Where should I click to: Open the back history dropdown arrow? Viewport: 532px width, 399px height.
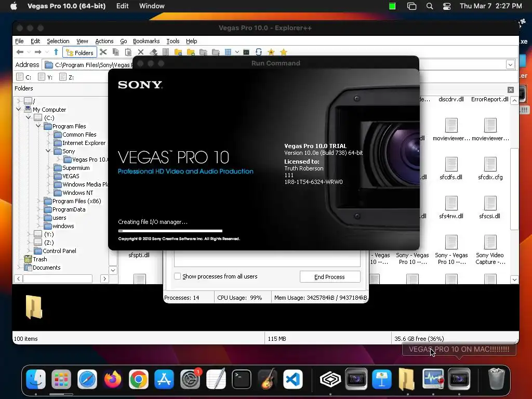(x=29, y=52)
